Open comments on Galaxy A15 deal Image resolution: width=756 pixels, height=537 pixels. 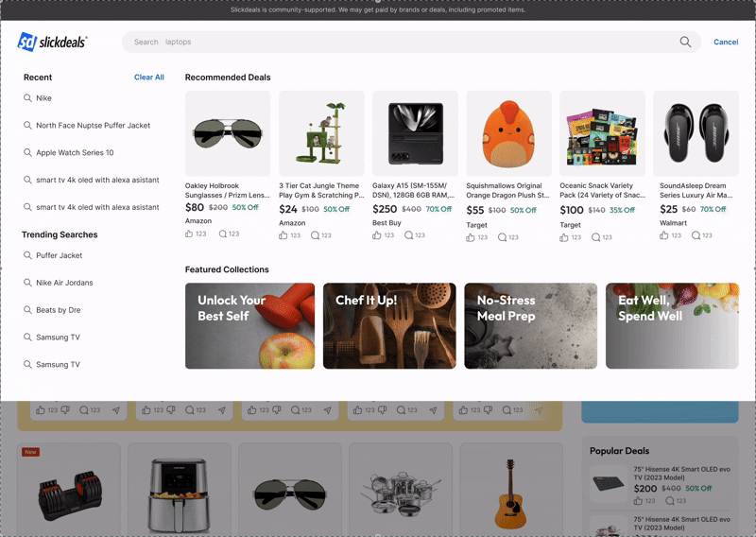408,235
